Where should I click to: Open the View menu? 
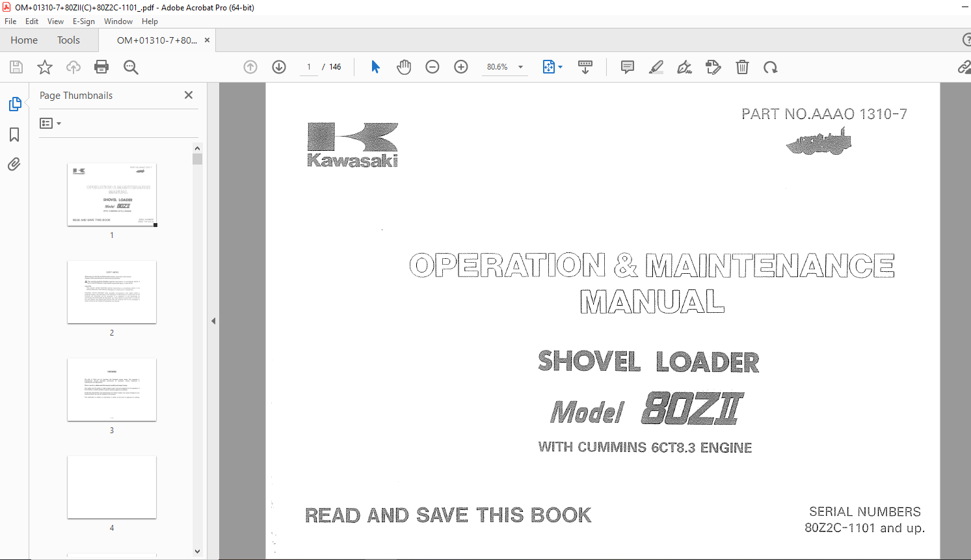pos(55,21)
